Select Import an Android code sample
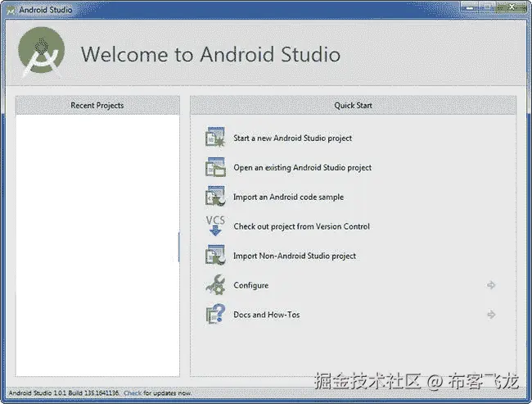This screenshot has height=404, width=532. pyautogui.click(x=288, y=197)
